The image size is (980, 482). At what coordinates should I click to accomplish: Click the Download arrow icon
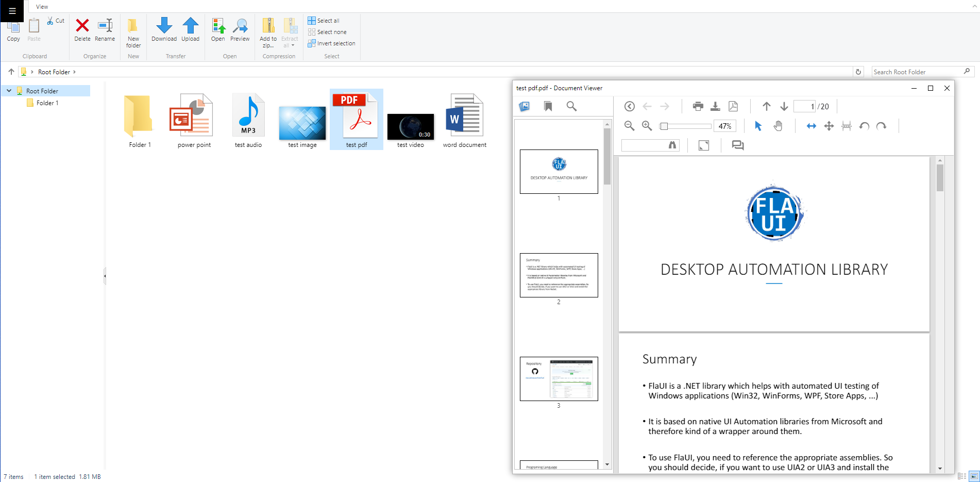click(164, 25)
